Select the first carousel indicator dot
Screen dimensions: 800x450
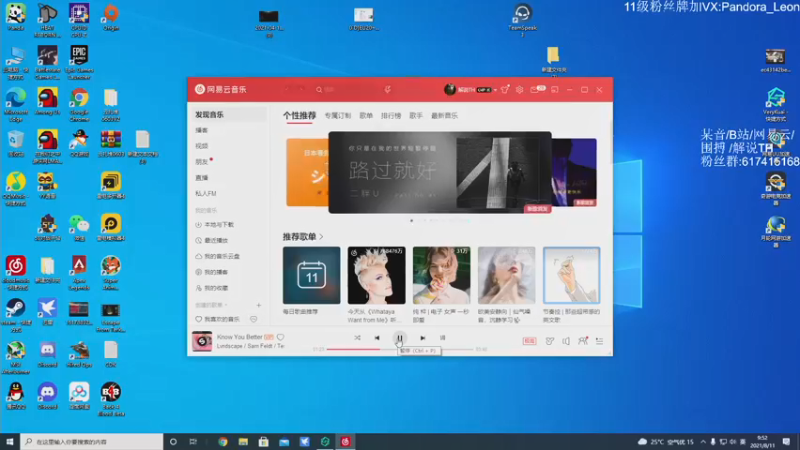click(x=412, y=221)
